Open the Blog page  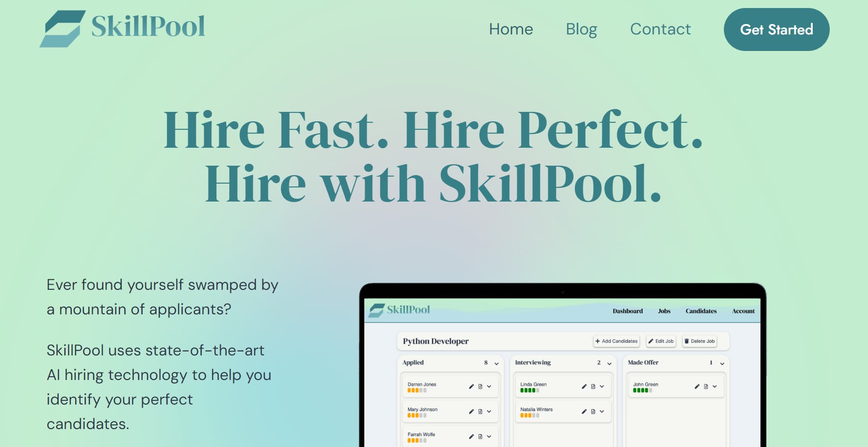pyautogui.click(x=581, y=29)
